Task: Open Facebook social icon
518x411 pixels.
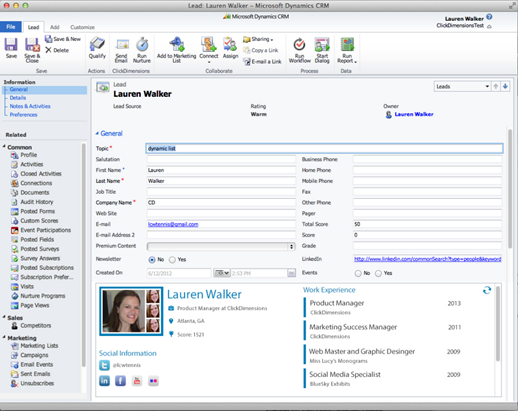Action: click(x=120, y=381)
